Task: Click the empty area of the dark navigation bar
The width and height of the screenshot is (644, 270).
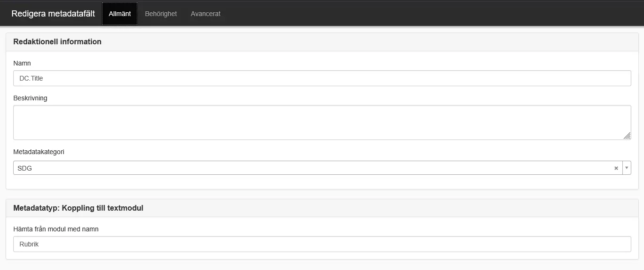Action: (x=423, y=14)
